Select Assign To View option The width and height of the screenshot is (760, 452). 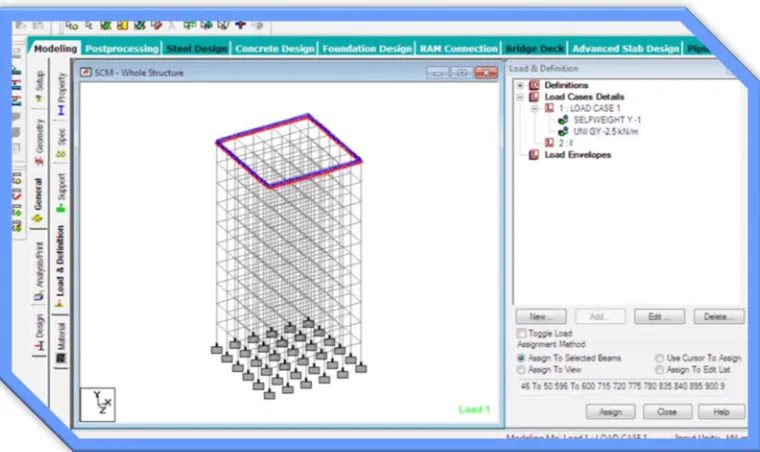(521, 370)
